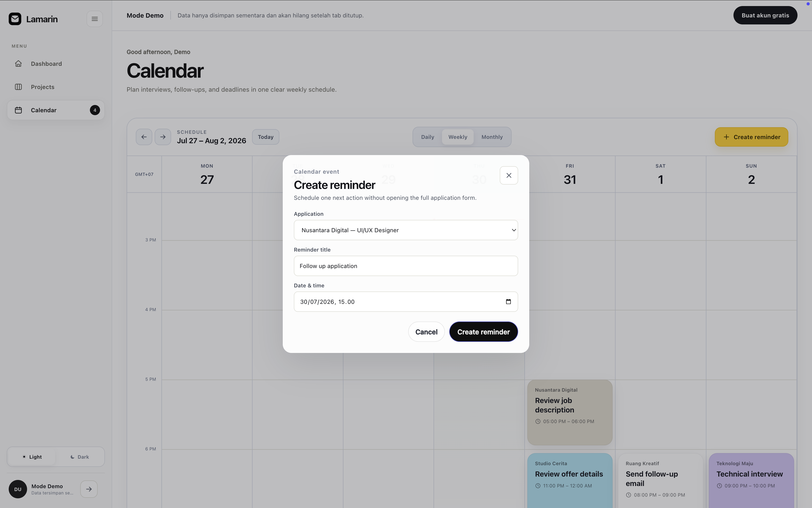Open the Application dropdown
Viewport: 812px width, 508px height.
pos(406,230)
